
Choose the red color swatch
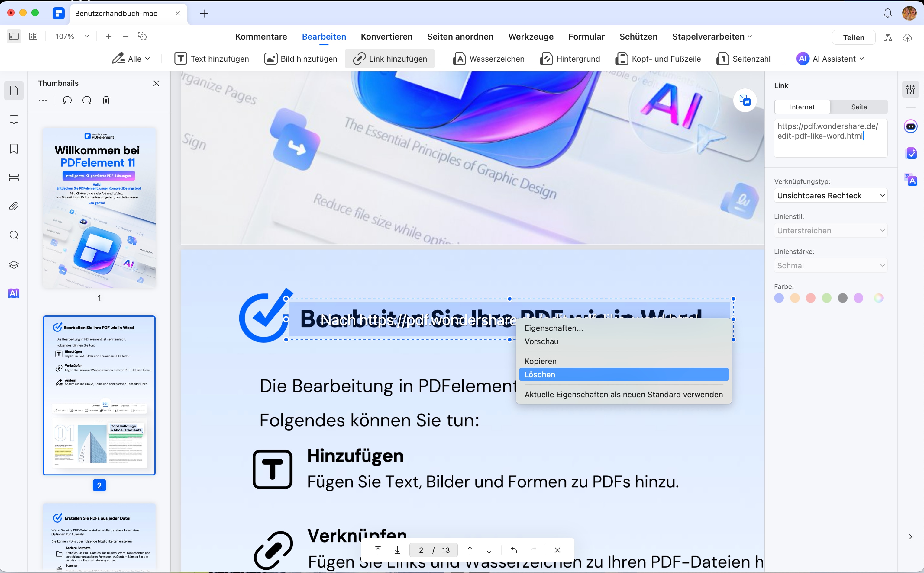tap(811, 298)
